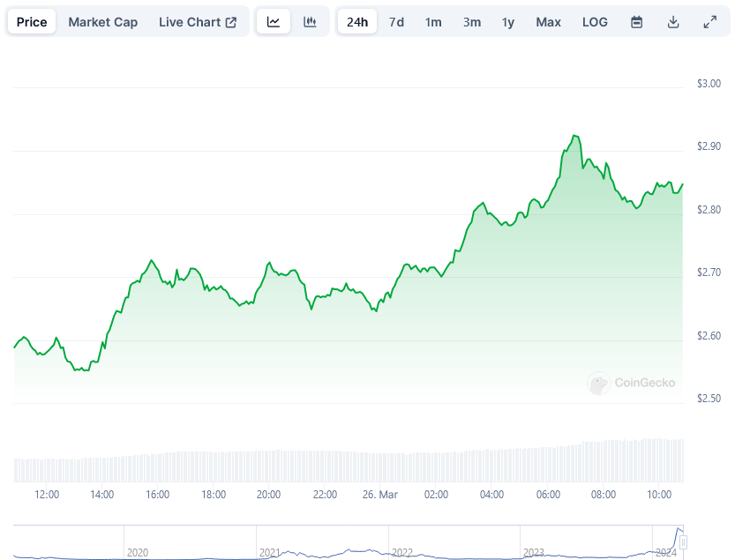Download the chart data
Image resolution: width=735 pixels, height=560 pixels.
(x=673, y=22)
